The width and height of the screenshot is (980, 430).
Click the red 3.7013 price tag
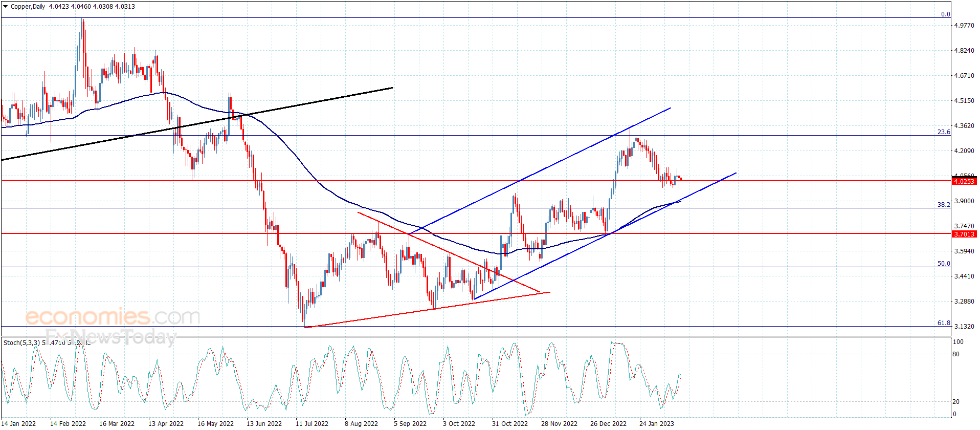coord(964,234)
